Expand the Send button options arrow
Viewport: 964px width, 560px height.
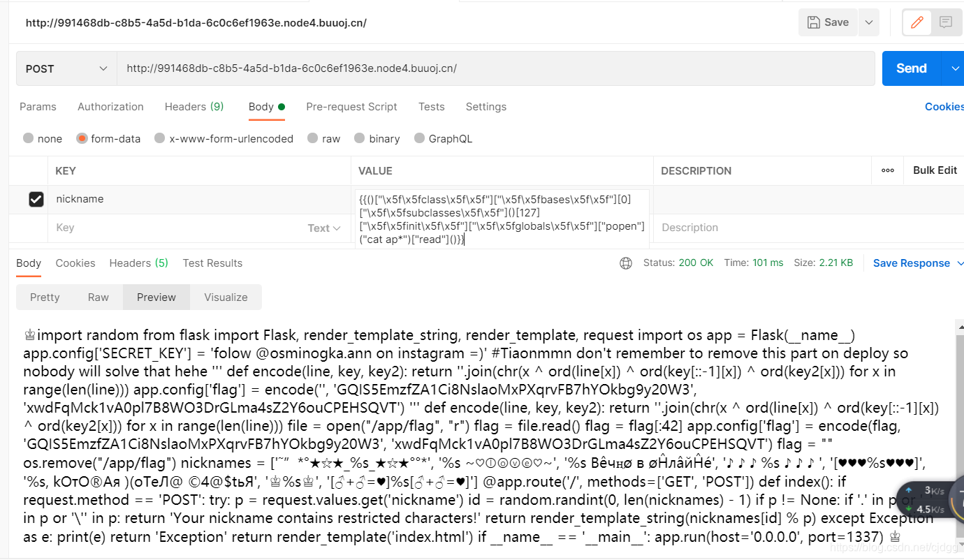coord(954,68)
